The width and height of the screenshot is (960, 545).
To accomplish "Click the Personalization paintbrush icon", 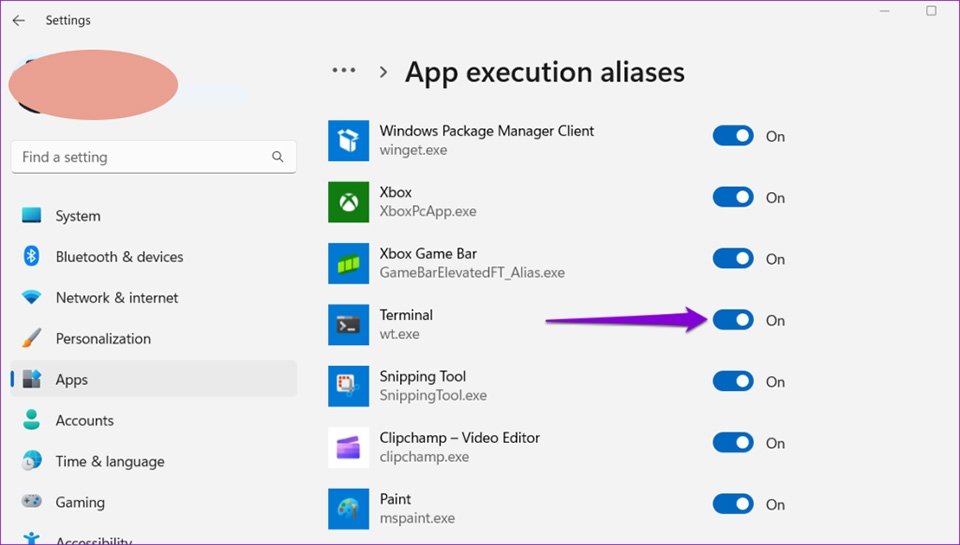I will (x=31, y=338).
